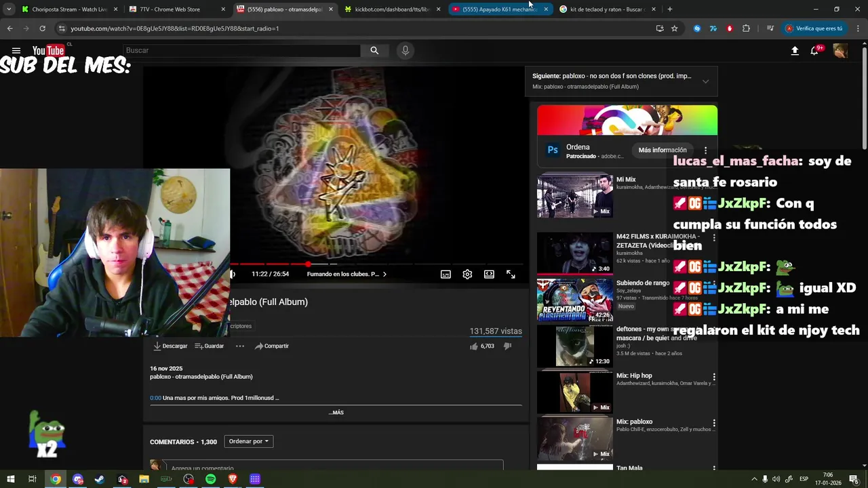Screen dimensions: 868x488
Task: Like the video with thumbs up 6,703
Action: coord(481,346)
